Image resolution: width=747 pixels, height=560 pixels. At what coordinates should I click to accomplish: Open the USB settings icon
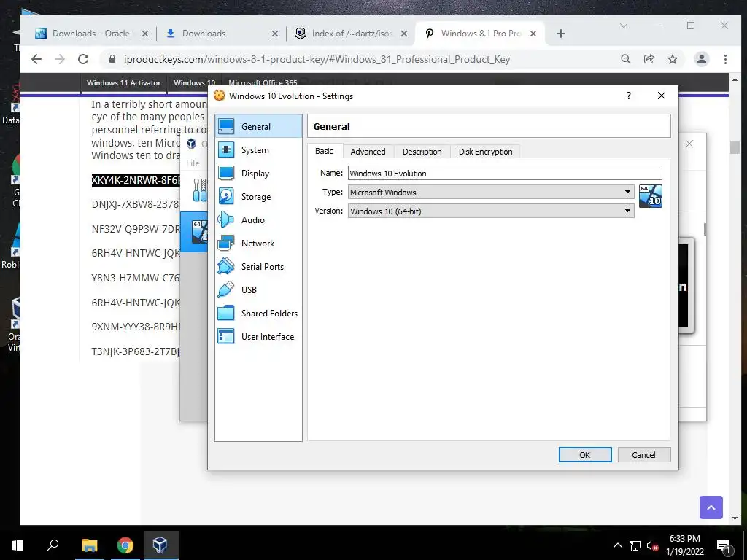[x=226, y=289]
